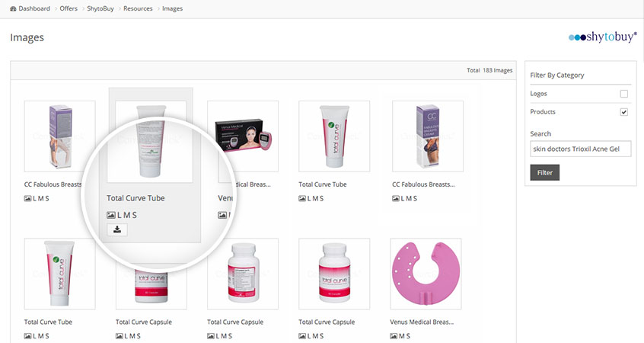Click the magnified 'Total Curve Tube' title

[135, 198]
